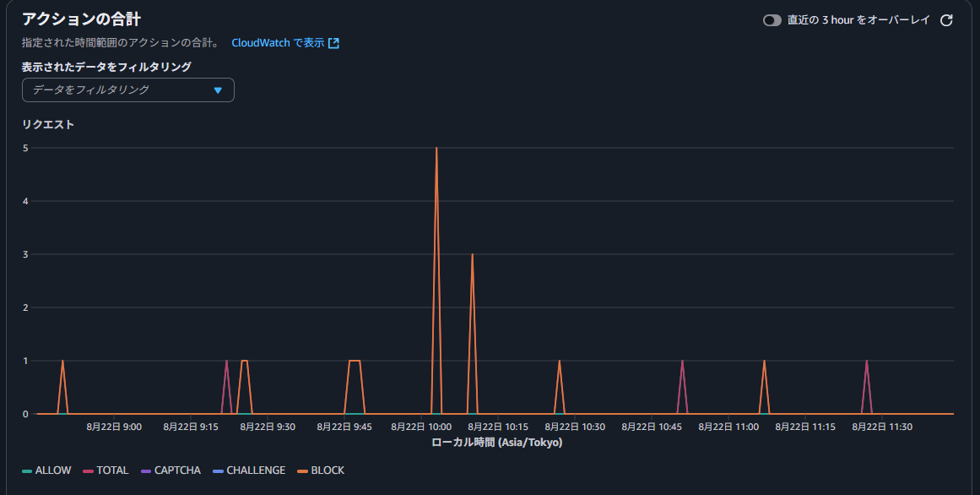This screenshot has width=980, height=495.
Task: Click the BLOCK legend text label
Action: 328,471
